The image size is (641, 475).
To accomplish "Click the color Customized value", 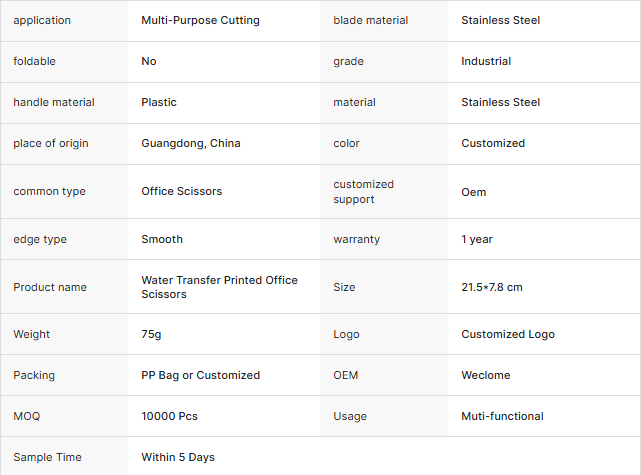I will [493, 143].
